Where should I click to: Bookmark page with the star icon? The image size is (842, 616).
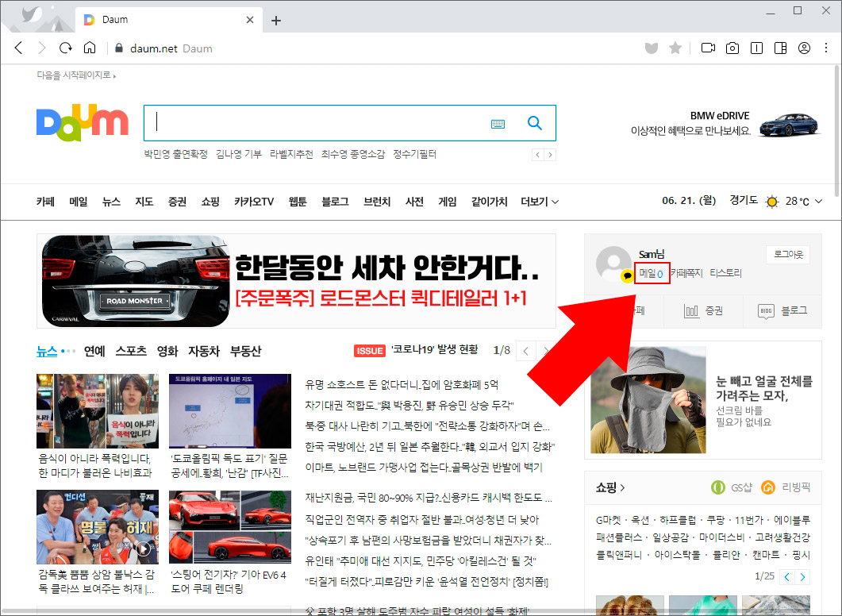(x=675, y=48)
